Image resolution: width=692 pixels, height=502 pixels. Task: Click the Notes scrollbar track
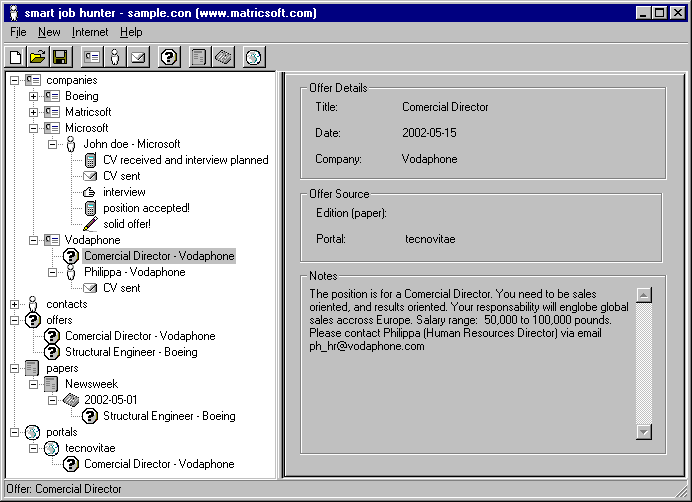click(644, 363)
